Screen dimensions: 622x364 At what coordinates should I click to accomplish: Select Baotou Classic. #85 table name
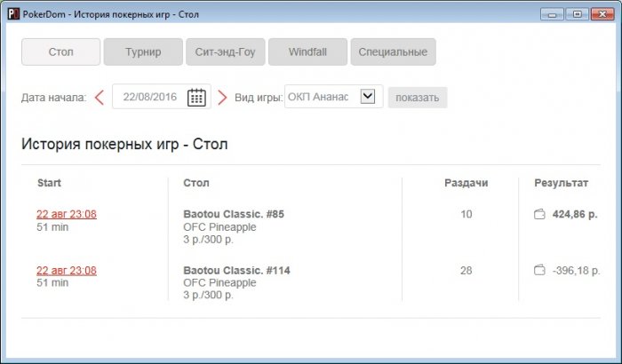point(234,214)
